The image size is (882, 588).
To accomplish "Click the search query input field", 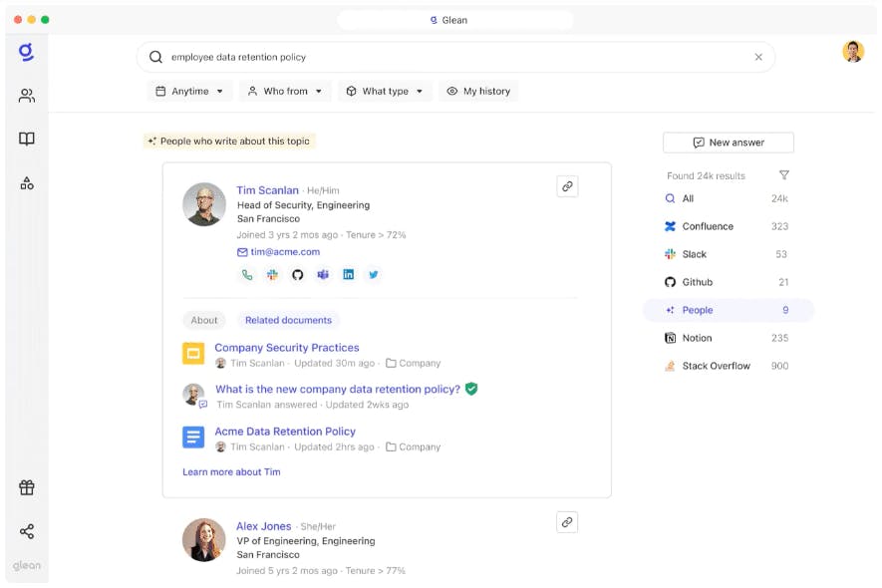I will (x=448, y=58).
